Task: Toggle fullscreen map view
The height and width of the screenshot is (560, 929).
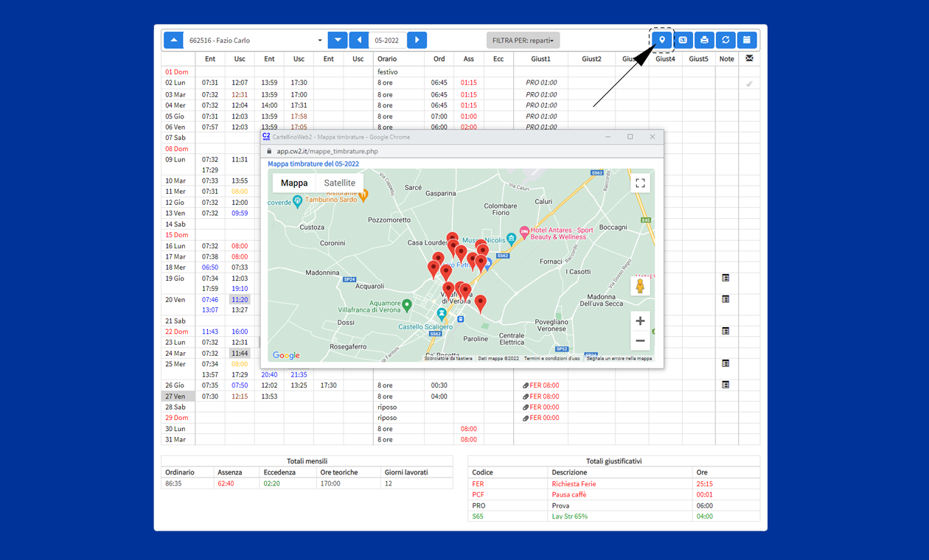Action: [640, 183]
